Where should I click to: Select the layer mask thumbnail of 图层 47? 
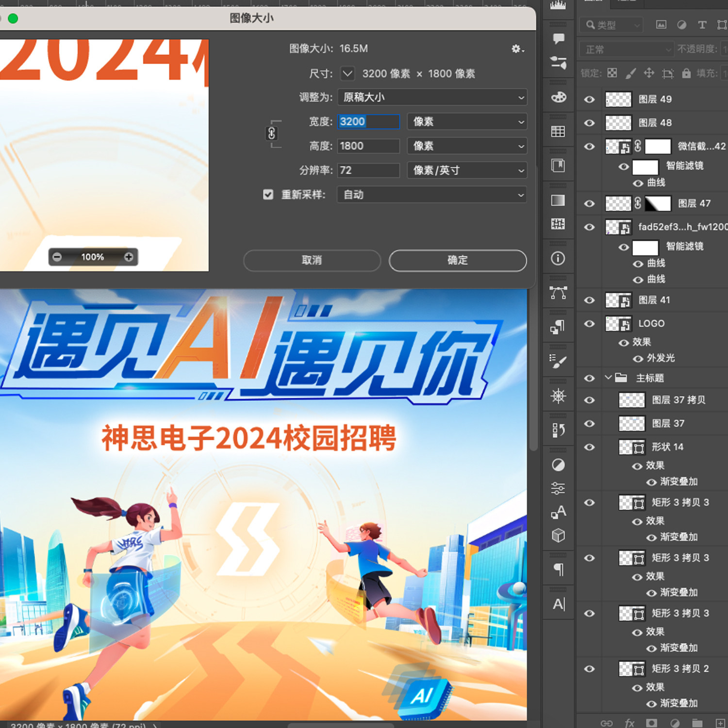point(657,203)
